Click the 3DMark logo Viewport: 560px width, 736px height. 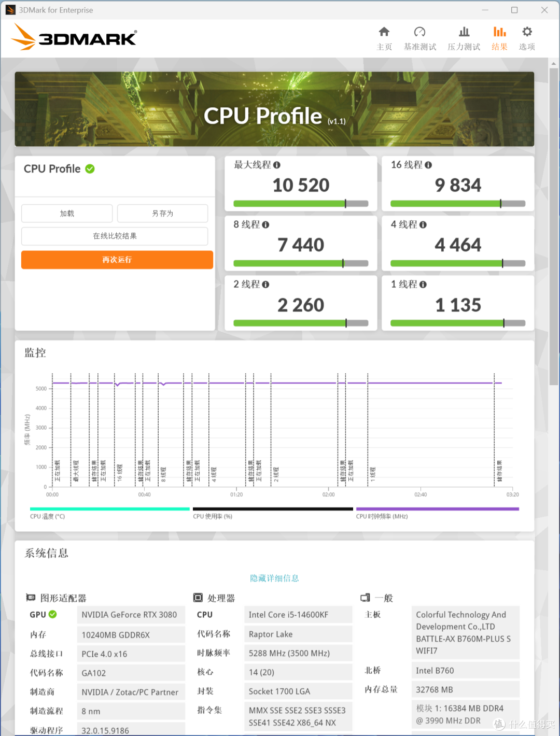[x=74, y=37]
